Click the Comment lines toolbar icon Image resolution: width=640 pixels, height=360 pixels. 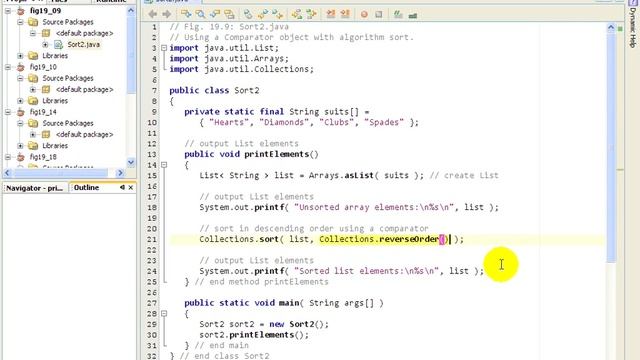click(x=398, y=15)
